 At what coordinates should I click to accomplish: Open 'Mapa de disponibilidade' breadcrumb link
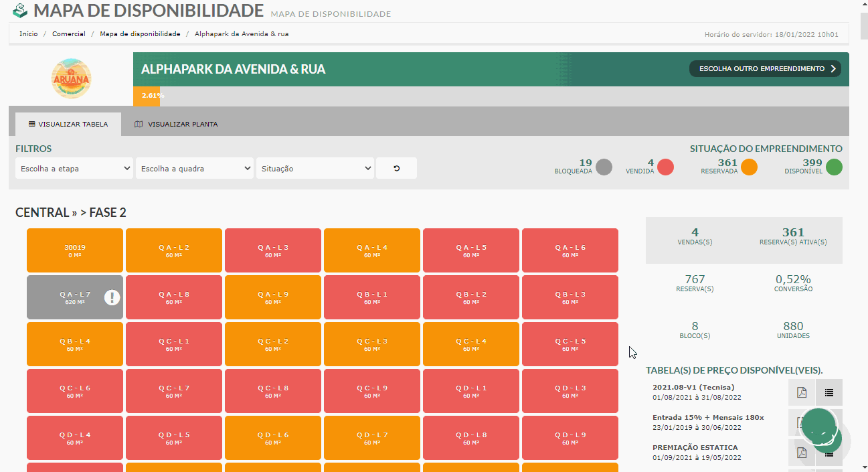pyautogui.click(x=140, y=33)
